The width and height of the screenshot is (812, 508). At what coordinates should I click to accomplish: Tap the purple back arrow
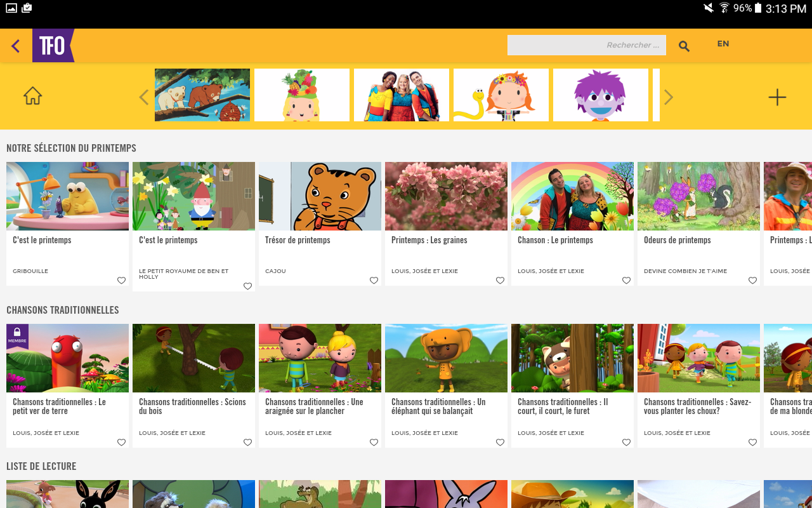tap(16, 46)
